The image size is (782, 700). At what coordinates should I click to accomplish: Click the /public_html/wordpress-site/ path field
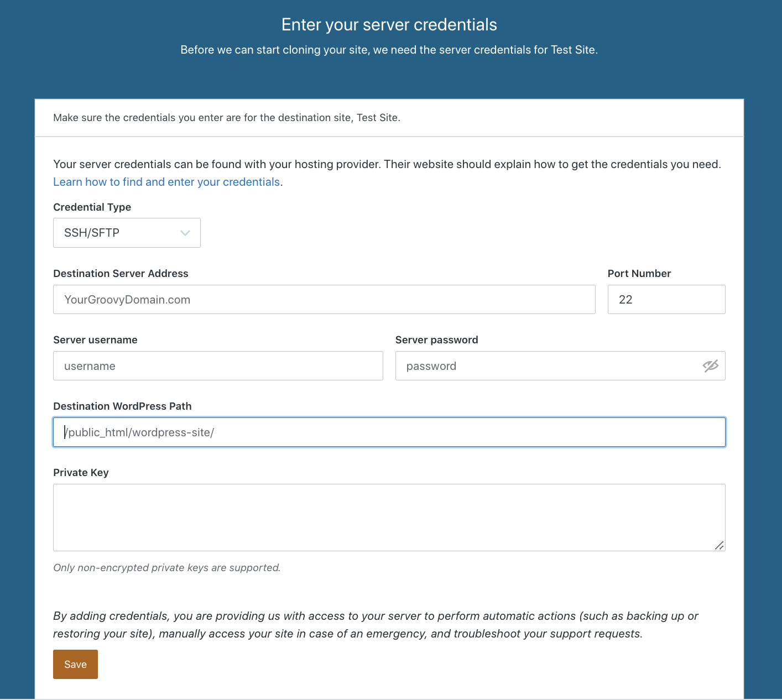pyautogui.click(x=389, y=432)
